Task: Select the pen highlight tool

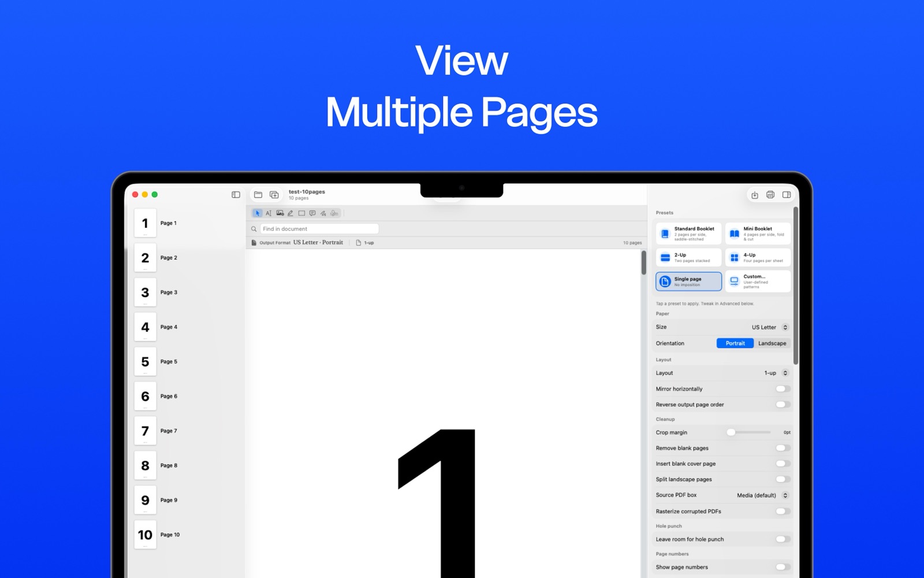Action: pyautogui.click(x=290, y=213)
